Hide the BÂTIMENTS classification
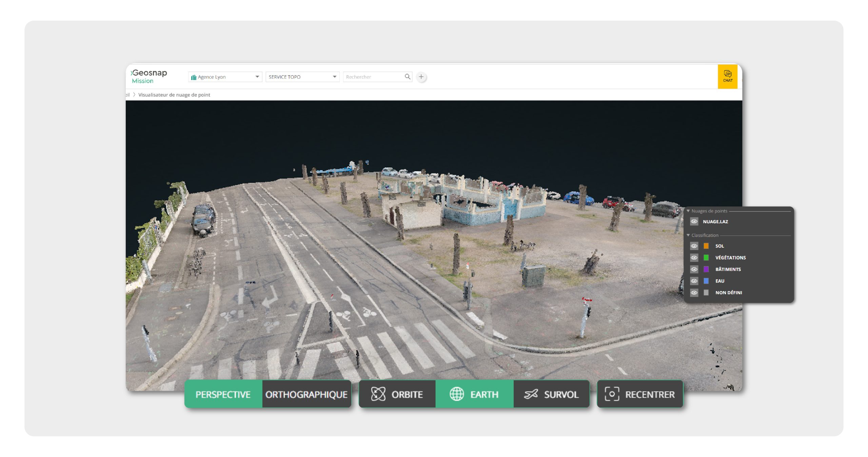This screenshot has height=457, width=868. (694, 269)
